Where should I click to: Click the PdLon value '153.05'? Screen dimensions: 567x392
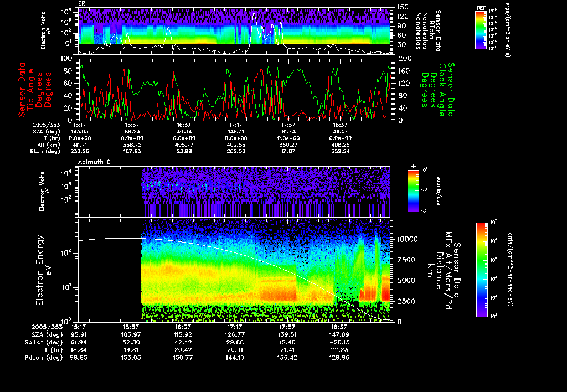click(131, 357)
